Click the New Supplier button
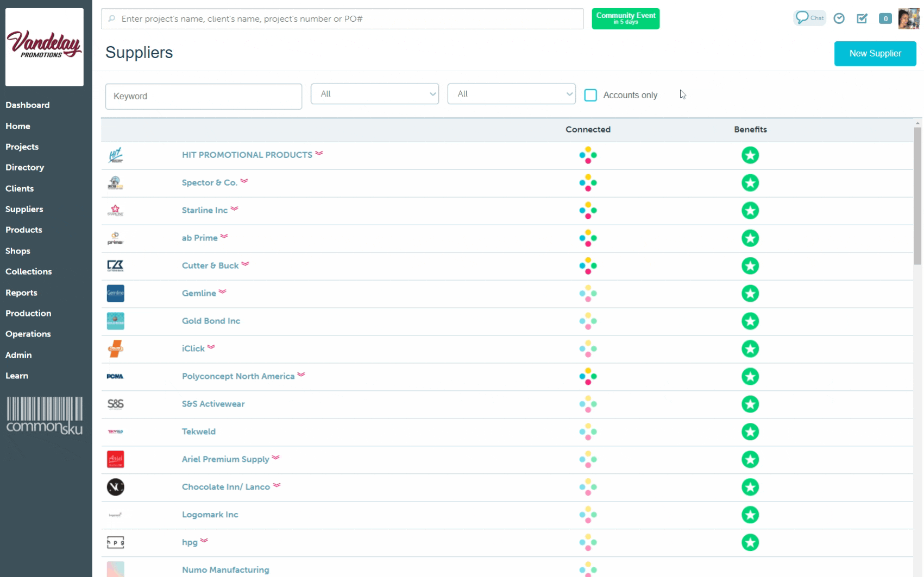This screenshot has width=924, height=577. pyautogui.click(x=875, y=53)
